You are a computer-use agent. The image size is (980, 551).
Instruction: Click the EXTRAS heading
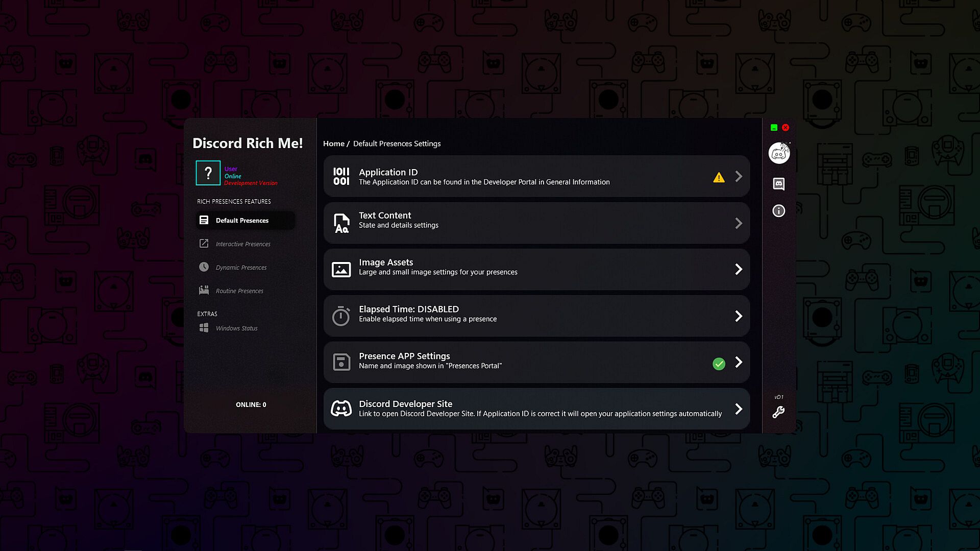pos(207,314)
